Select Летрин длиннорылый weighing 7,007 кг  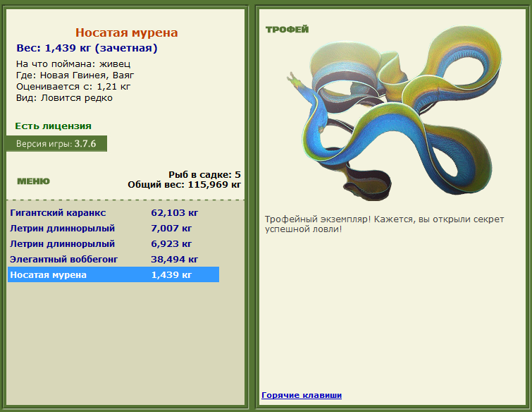tap(113, 229)
